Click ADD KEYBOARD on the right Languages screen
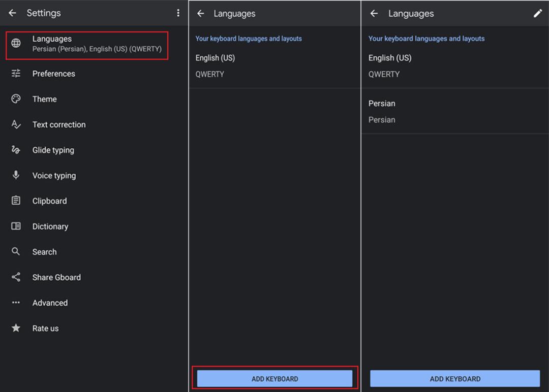Image resolution: width=549 pixels, height=392 pixels. click(455, 379)
